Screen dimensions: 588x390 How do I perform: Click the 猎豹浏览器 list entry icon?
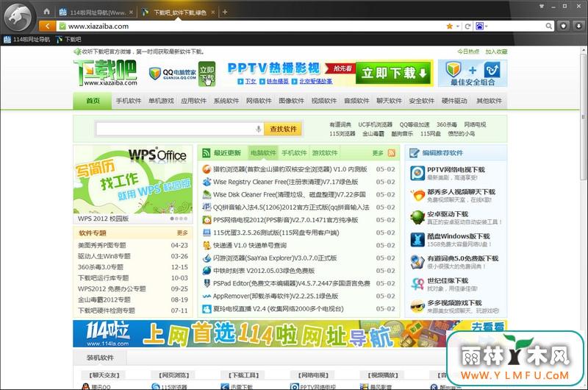pyautogui.click(x=207, y=169)
